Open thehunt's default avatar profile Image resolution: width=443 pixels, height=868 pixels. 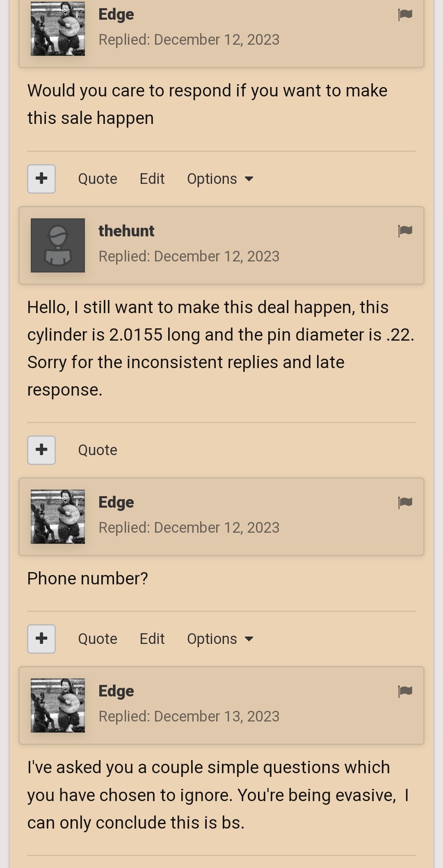click(58, 245)
